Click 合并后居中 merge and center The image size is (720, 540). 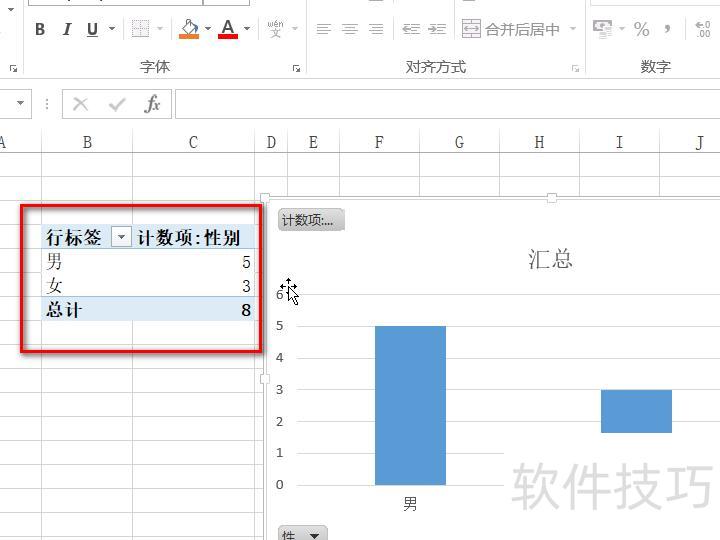pyautogui.click(x=511, y=29)
